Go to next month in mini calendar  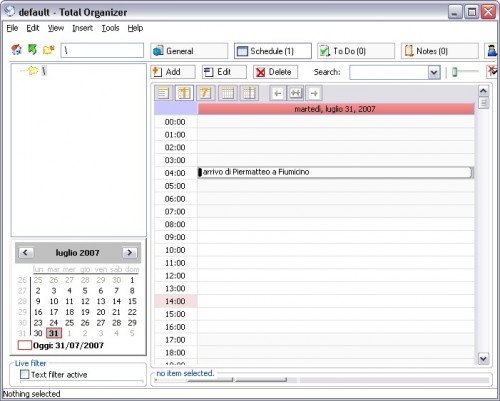click(130, 253)
